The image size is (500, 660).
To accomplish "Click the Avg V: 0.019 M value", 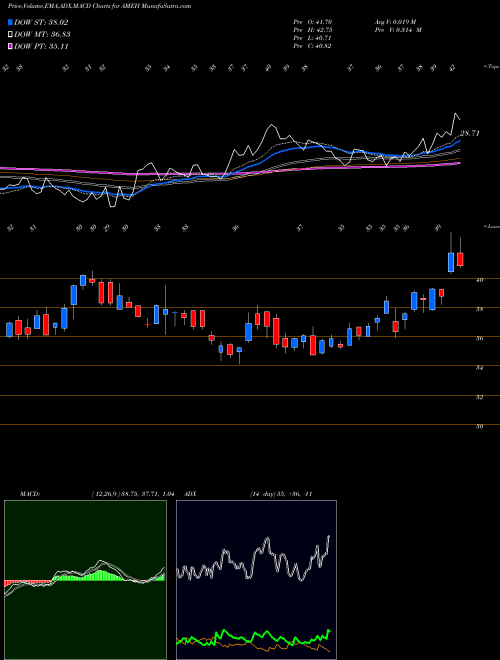I will pyautogui.click(x=395, y=22).
